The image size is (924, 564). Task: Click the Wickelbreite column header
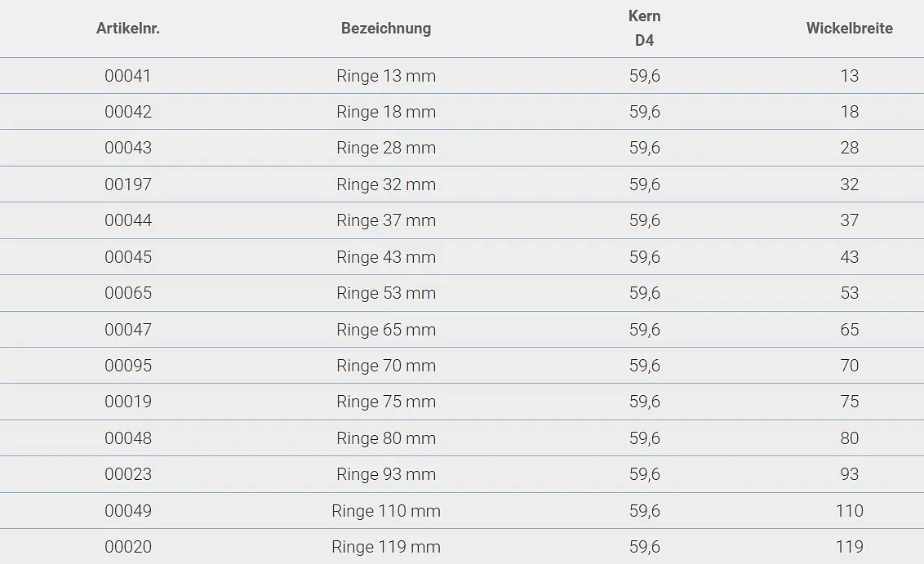coord(849,29)
